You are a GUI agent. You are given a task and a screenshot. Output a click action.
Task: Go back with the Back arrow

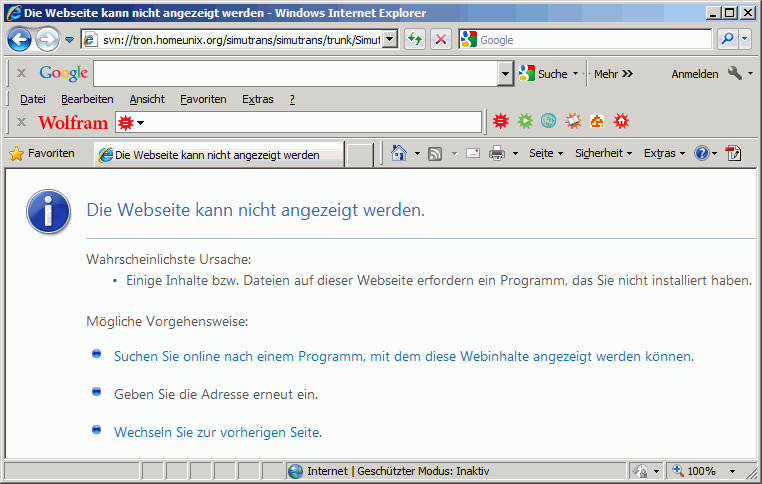click(x=19, y=39)
